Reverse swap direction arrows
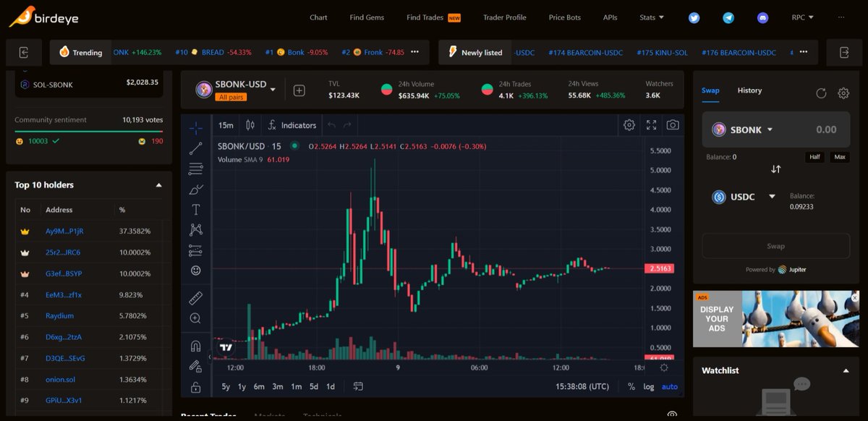Screen dimensions: 868x421 [x=775, y=169]
